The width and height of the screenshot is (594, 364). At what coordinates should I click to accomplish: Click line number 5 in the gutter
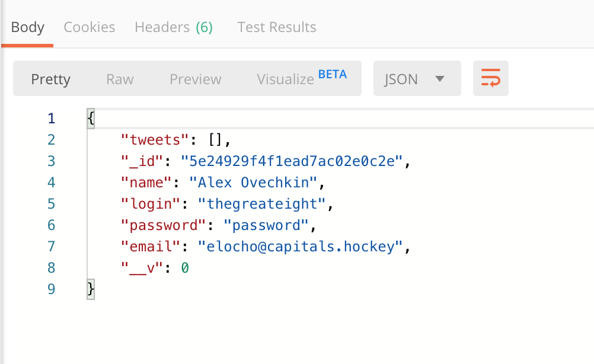[51, 204]
